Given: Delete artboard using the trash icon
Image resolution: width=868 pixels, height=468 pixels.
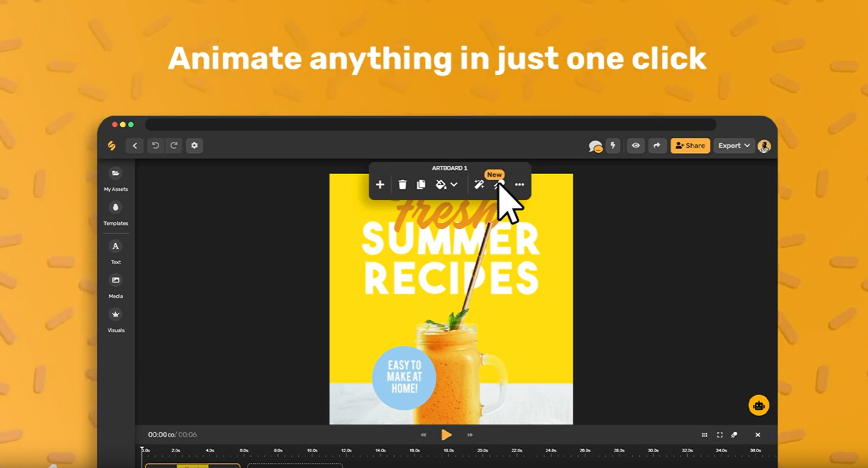Looking at the screenshot, I should point(402,185).
